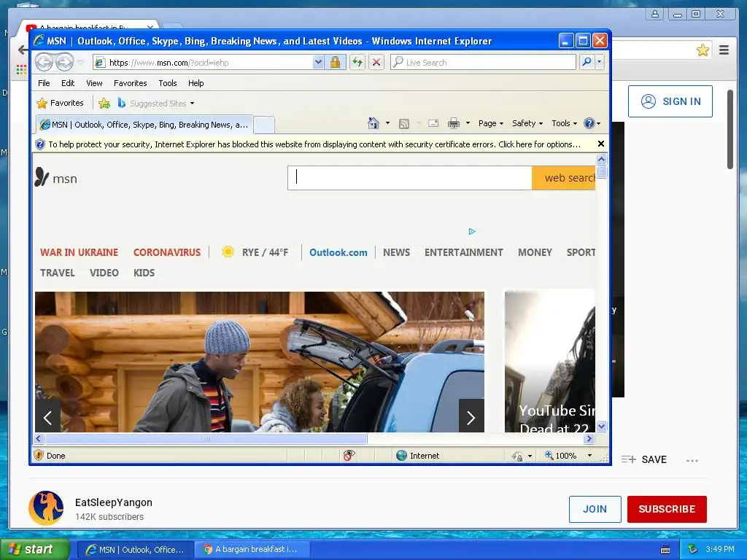This screenshot has width=747, height=560.
Task: Click the Live Search input box
Action: (x=483, y=62)
